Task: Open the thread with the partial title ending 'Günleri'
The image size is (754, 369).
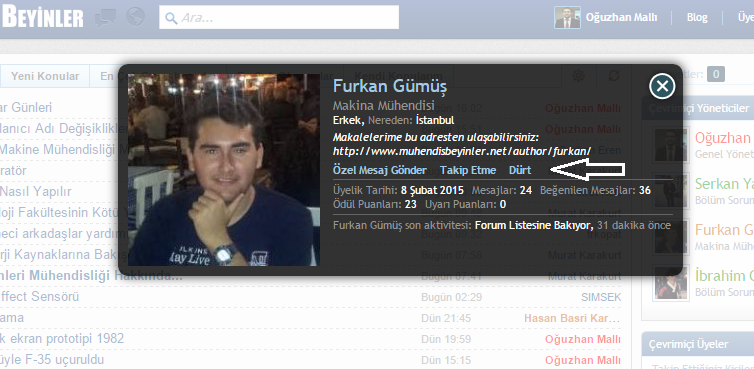Action: tap(26, 107)
